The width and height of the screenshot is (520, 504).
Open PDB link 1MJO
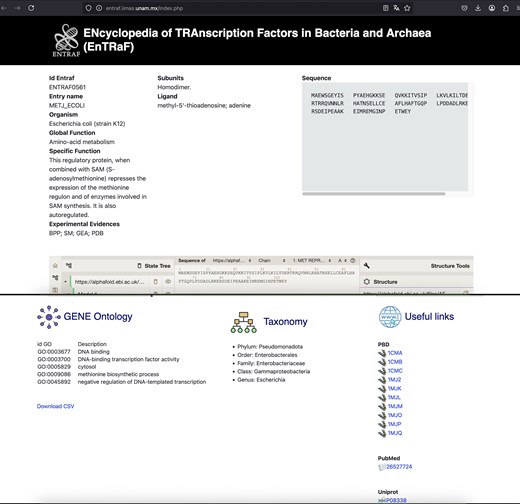pyautogui.click(x=395, y=415)
